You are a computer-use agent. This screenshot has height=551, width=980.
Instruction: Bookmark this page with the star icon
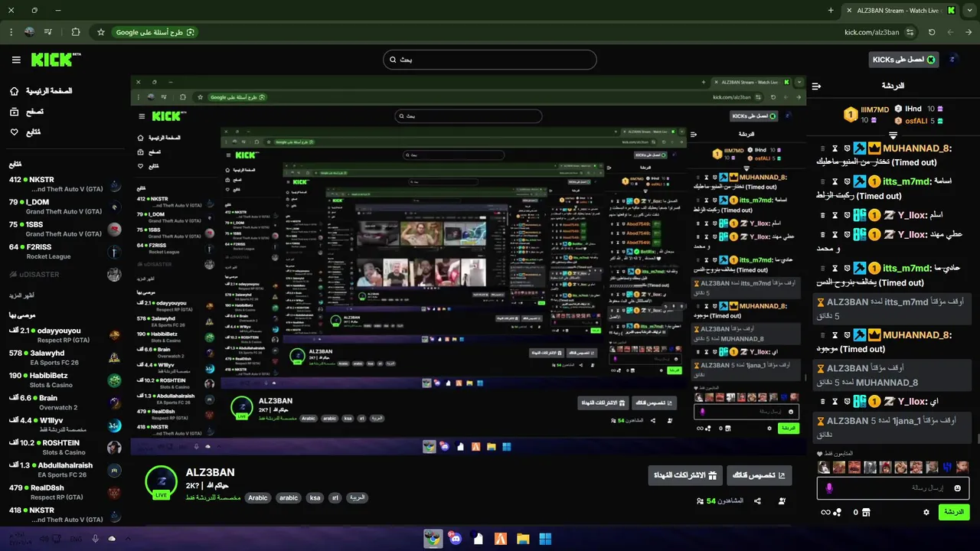point(100,32)
